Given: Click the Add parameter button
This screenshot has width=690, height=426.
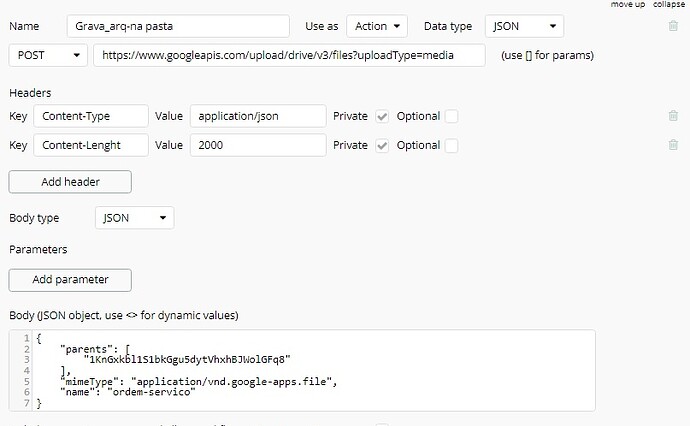Looking at the screenshot, I should [70, 280].
